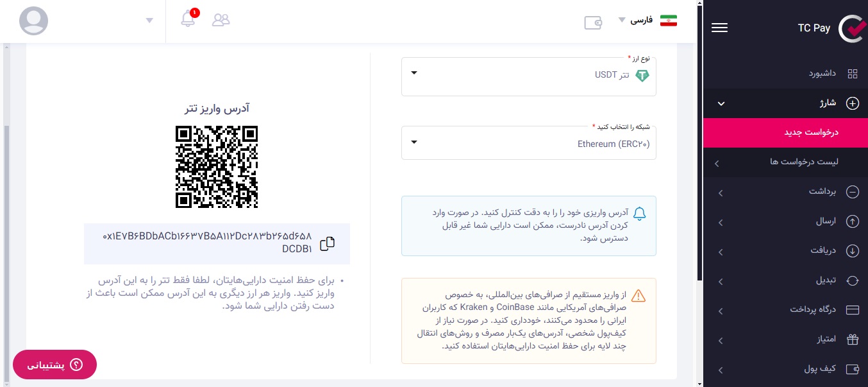Expand the دریافت submenu chevron
The image size is (868, 387).
721,252
